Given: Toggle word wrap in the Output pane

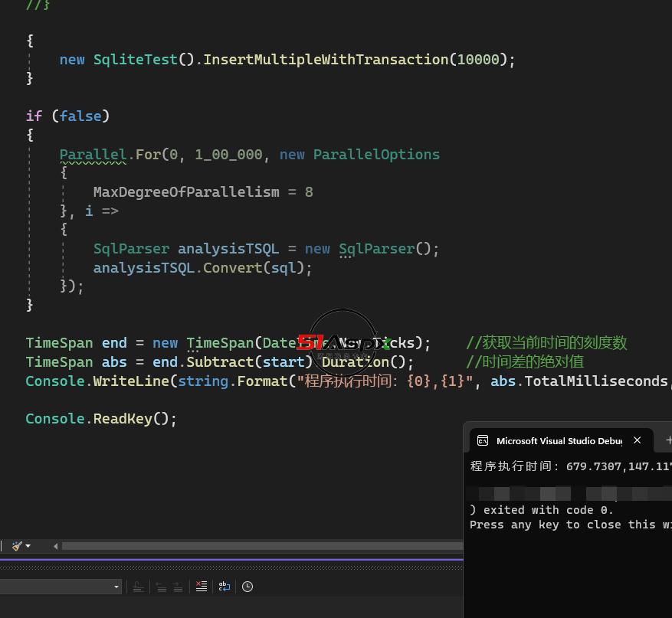Looking at the screenshot, I should [x=225, y=587].
